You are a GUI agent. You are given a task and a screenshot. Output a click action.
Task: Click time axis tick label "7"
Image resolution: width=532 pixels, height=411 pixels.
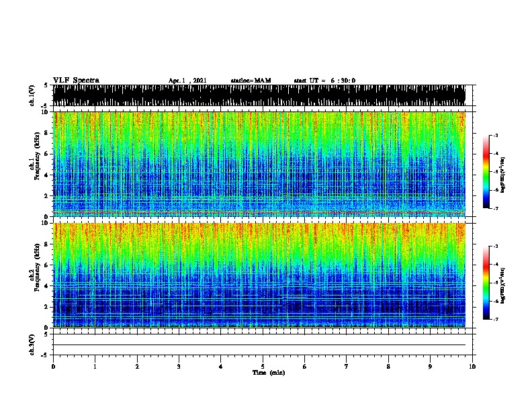point(347,367)
